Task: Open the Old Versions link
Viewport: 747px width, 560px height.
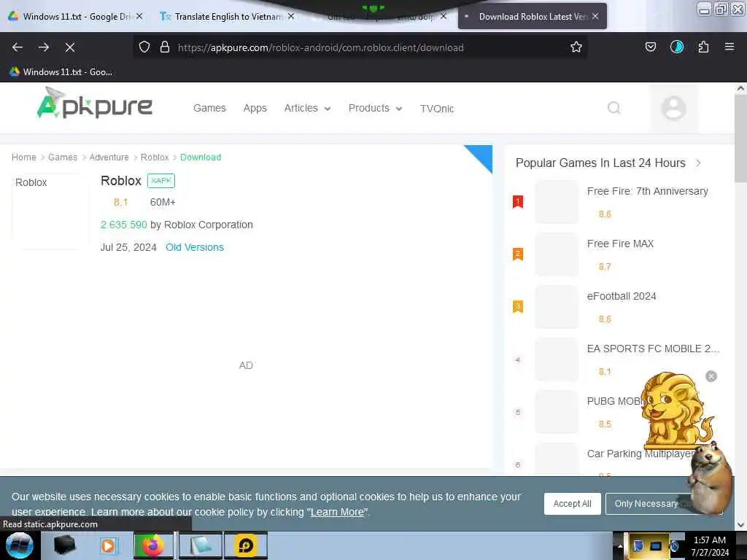Action: point(195,247)
